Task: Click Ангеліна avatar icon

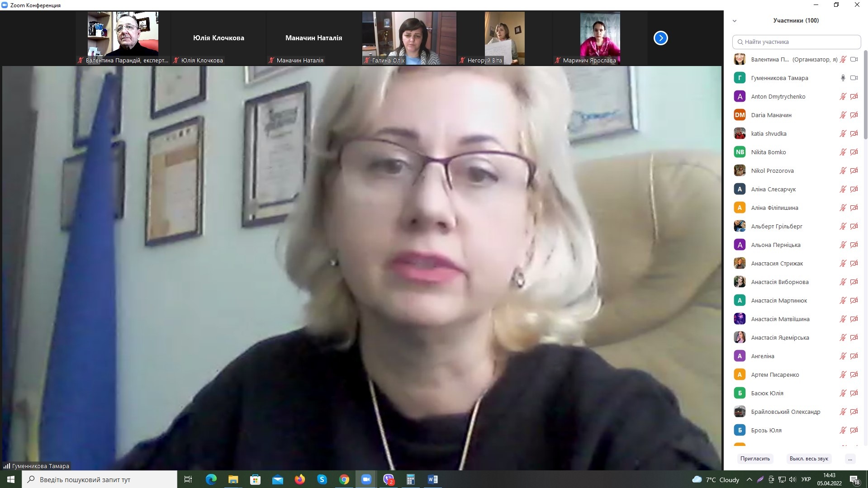Action: [x=740, y=356]
